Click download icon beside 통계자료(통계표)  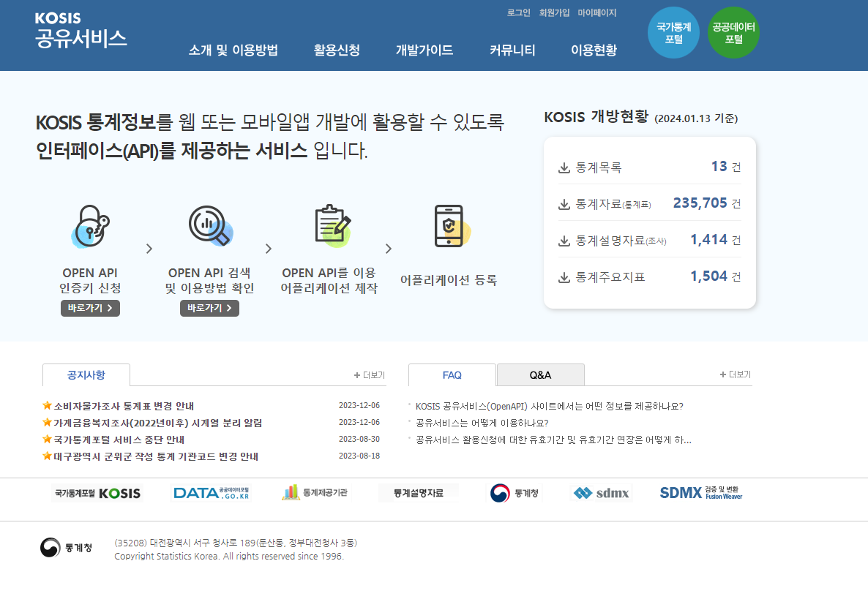pyautogui.click(x=564, y=204)
